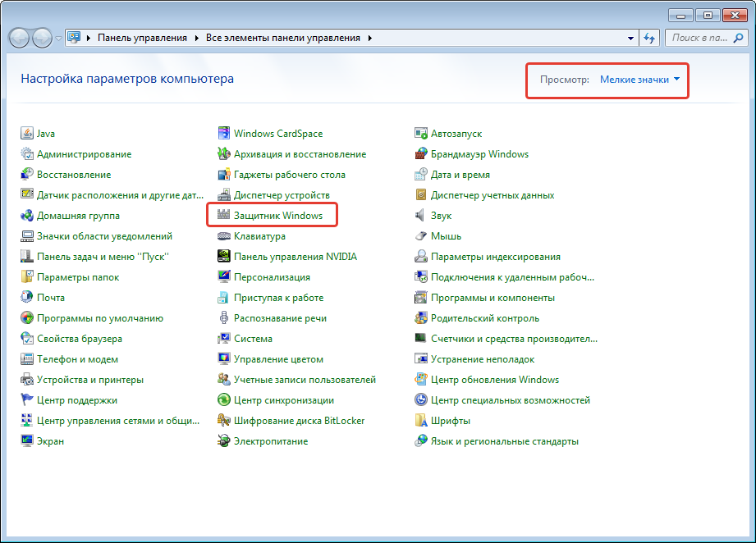Click the Домашняя группа icon
The width and height of the screenshot is (756, 543).
(27, 216)
